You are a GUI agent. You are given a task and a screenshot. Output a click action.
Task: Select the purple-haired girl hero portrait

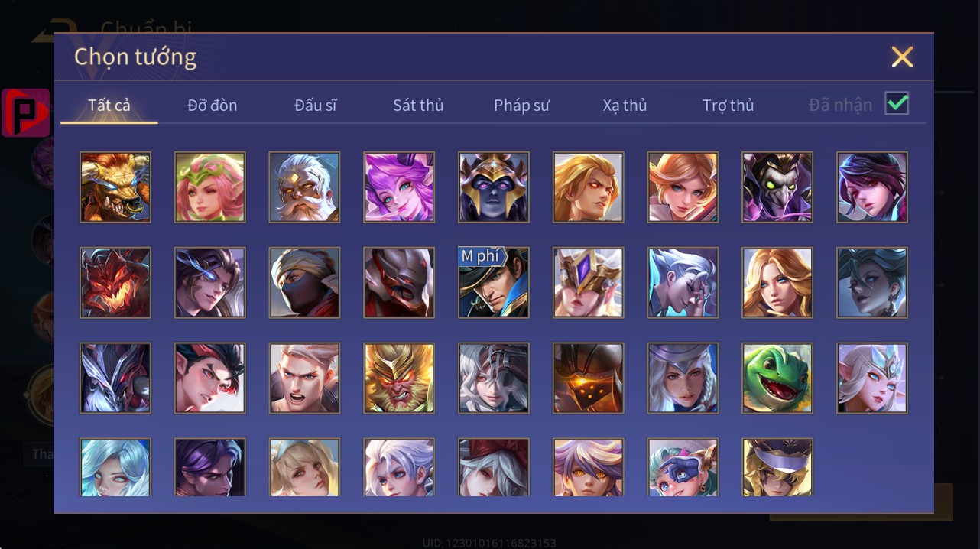pyautogui.click(x=399, y=187)
